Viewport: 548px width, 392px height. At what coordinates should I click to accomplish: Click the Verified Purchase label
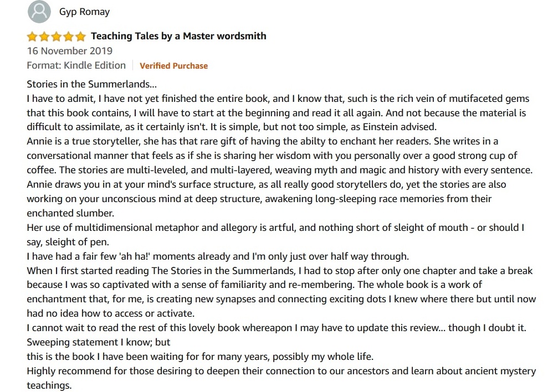click(x=173, y=66)
